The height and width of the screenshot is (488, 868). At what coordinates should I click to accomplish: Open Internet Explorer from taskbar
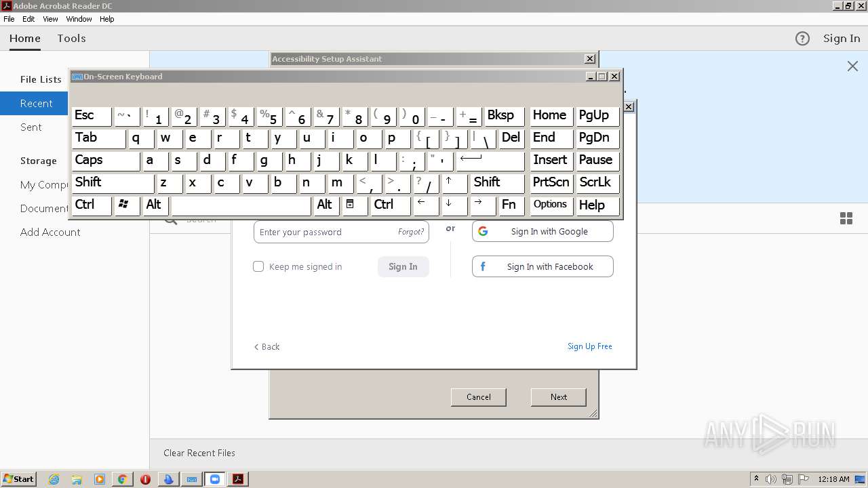pyautogui.click(x=54, y=479)
